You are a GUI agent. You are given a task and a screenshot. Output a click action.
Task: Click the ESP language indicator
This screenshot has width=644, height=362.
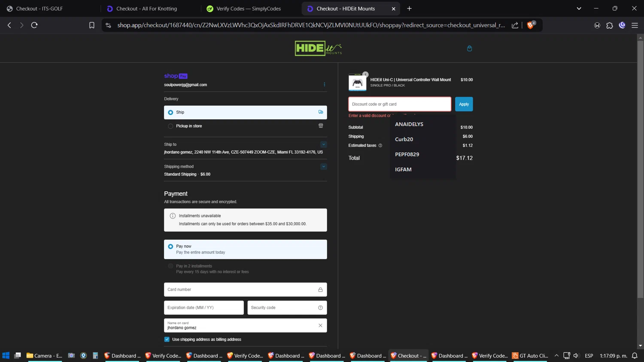pos(589,356)
